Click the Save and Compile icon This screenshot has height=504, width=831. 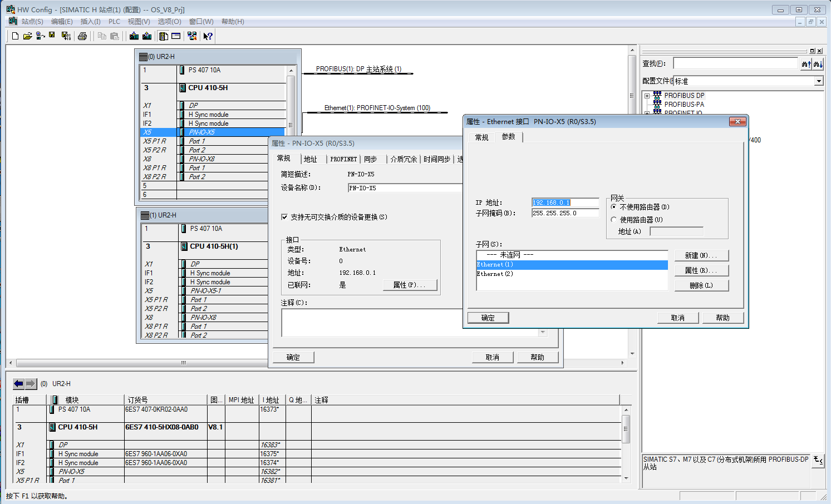click(66, 36)
